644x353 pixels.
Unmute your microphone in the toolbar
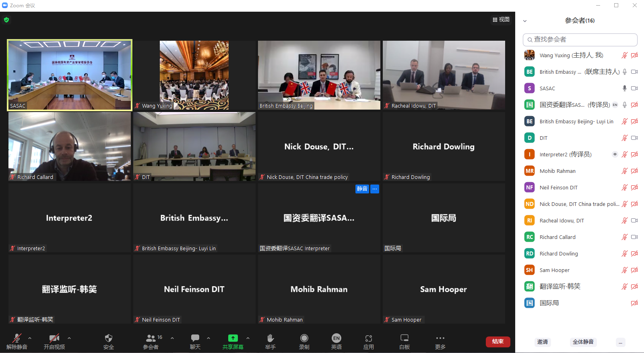click(x=17, y=338)
